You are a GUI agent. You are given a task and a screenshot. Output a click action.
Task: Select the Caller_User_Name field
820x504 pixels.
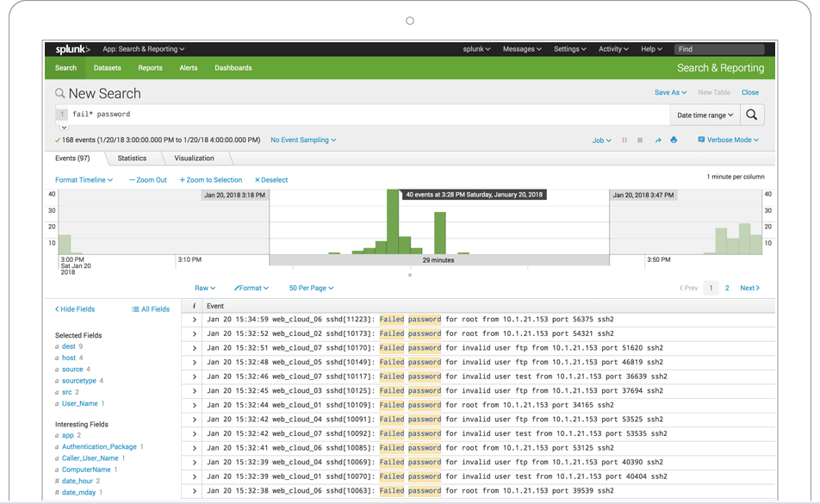pyautogui.click(x=90, y=458)
